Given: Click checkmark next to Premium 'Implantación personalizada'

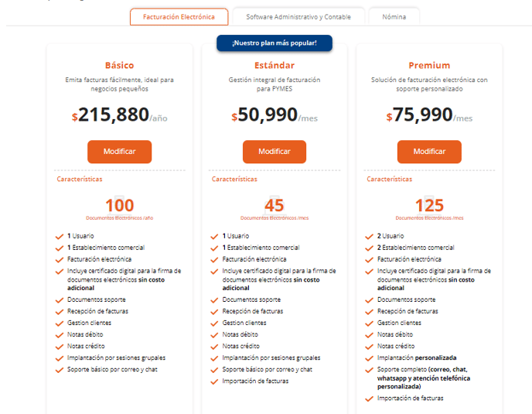Looking at the screenshot, I should click(x=370, y=358).
